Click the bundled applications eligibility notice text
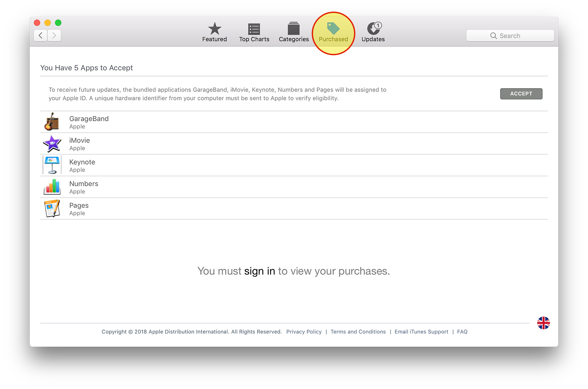 click(x=218, y=94)
